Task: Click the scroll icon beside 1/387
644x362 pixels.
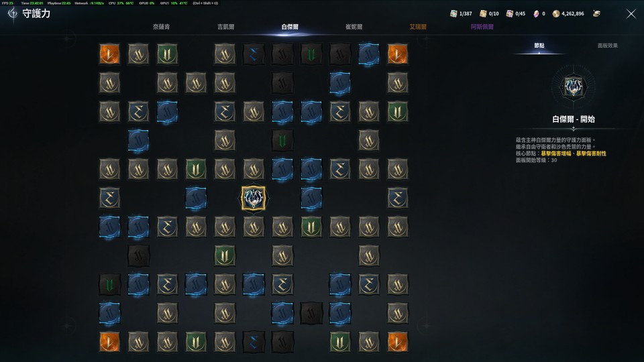Action: click(453, 13)
